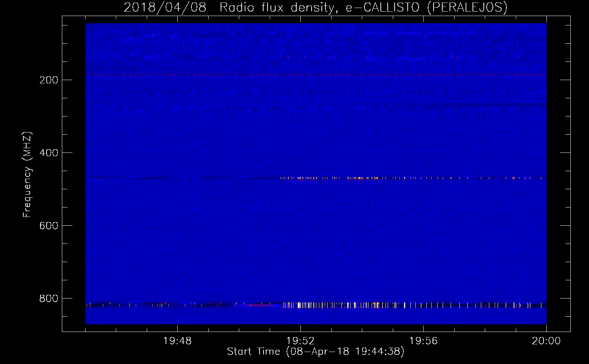Click the '19:48' time tick label

click(x=177, y=341)
